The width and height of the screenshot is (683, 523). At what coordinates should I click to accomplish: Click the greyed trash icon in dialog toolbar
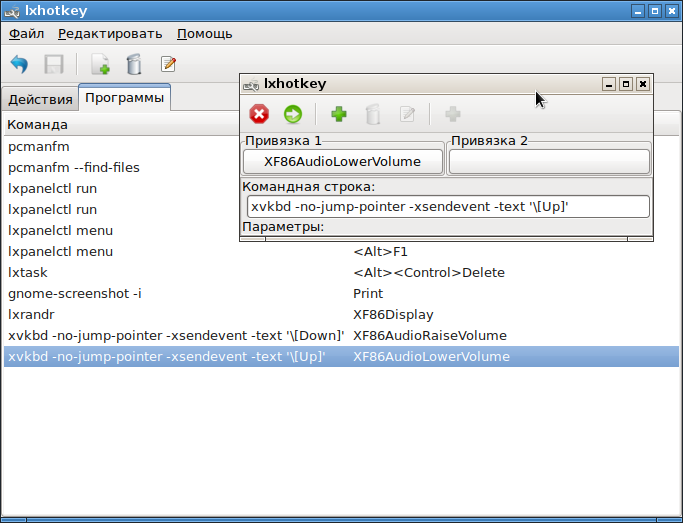[x=373, y=114]
